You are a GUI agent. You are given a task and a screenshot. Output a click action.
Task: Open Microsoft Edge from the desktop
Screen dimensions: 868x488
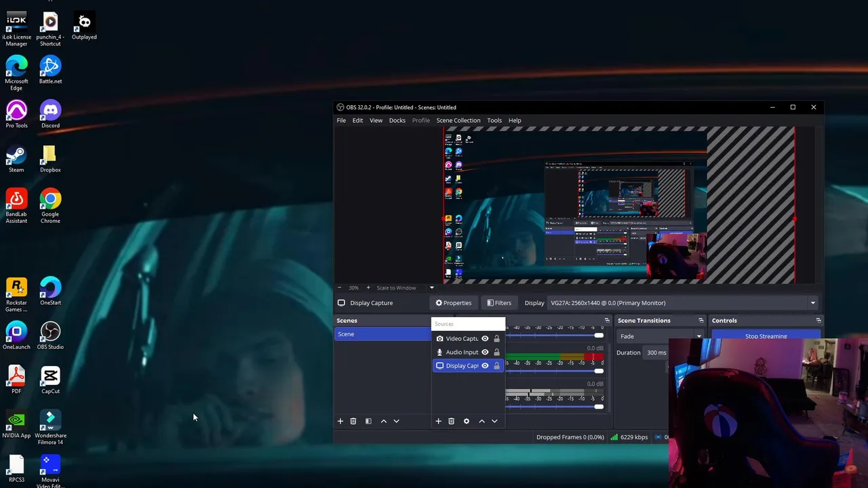click(16, 73)
